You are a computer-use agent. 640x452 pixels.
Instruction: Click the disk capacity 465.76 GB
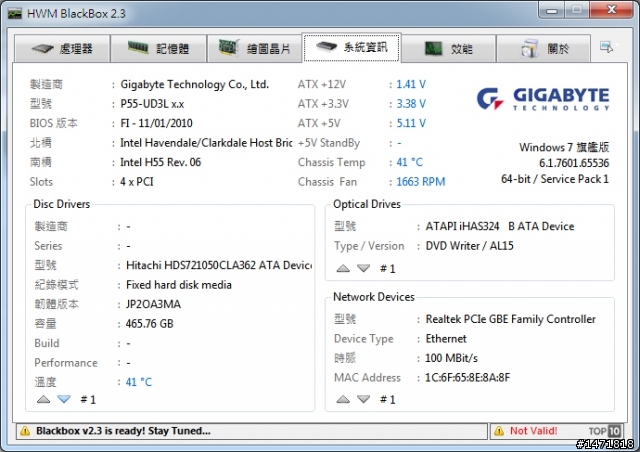point(150,324)
